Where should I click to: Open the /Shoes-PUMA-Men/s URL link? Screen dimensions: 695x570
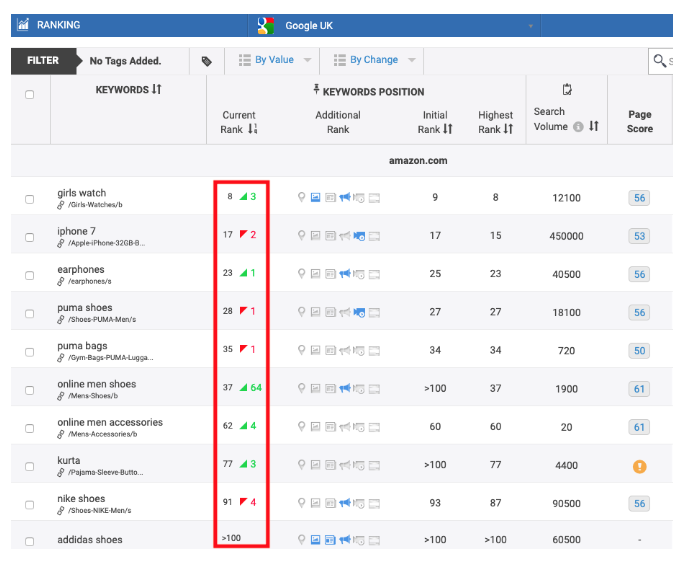[x=102, y=320]
